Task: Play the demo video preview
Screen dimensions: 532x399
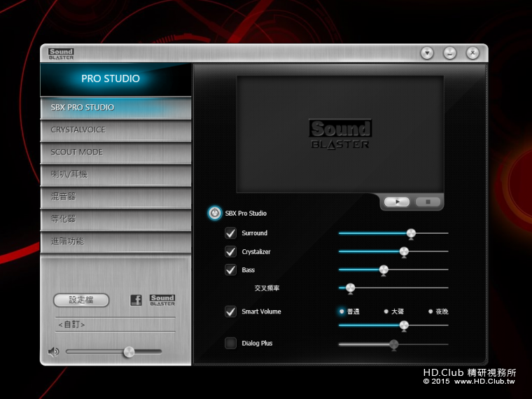Action: point(397,202)
